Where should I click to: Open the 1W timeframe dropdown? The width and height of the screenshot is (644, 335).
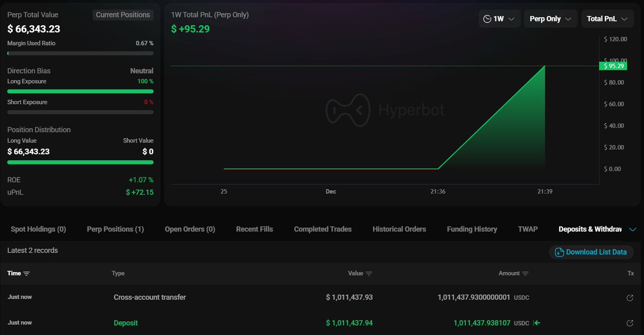499,19
